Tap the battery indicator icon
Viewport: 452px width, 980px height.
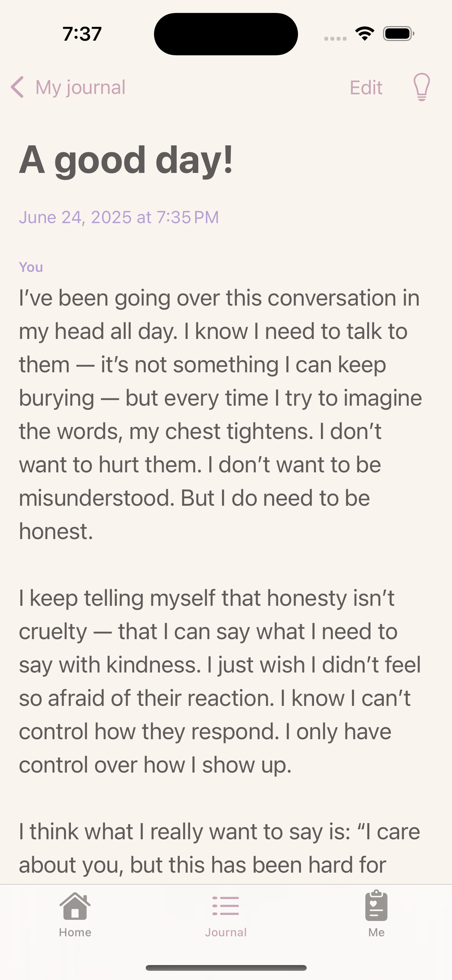[x=399, y=34]
